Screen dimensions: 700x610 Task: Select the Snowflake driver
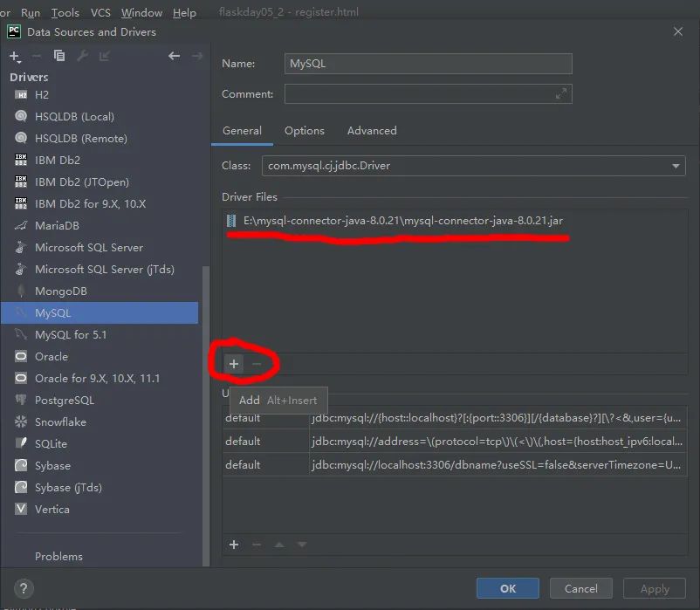[100, 422]
